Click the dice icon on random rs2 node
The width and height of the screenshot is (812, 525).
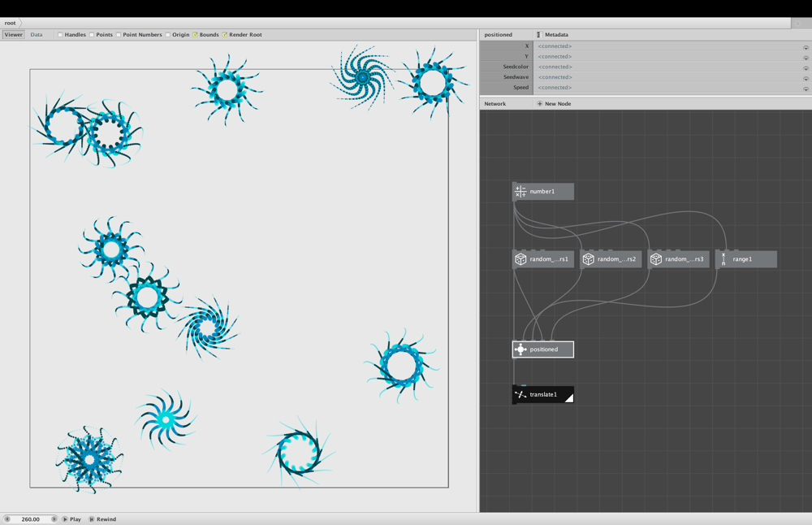click(x=588, y=259)
